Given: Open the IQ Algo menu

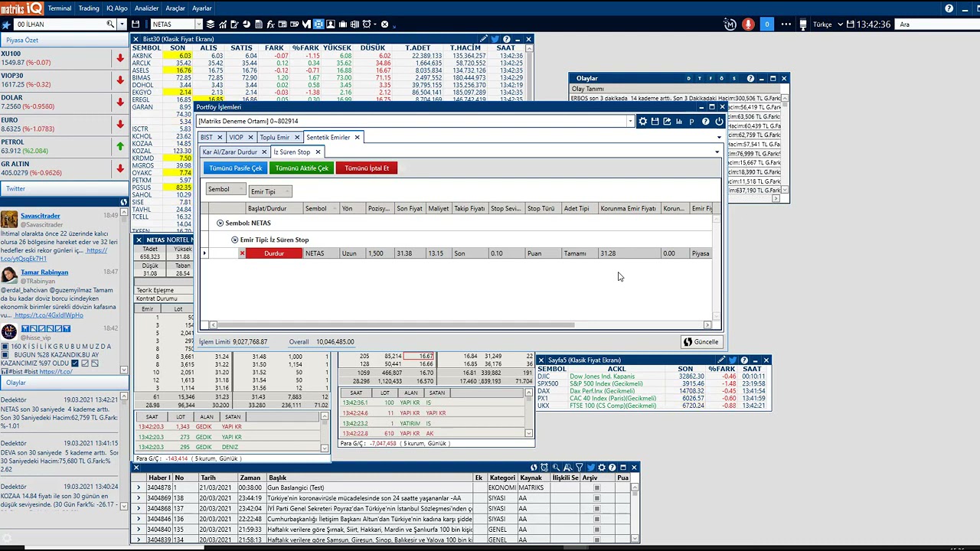Looking at the screenshot, I should (x=117, y=8).
